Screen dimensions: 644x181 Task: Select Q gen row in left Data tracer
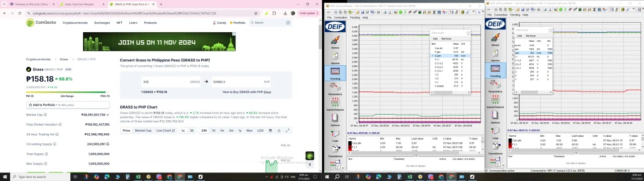click(450, 56)
